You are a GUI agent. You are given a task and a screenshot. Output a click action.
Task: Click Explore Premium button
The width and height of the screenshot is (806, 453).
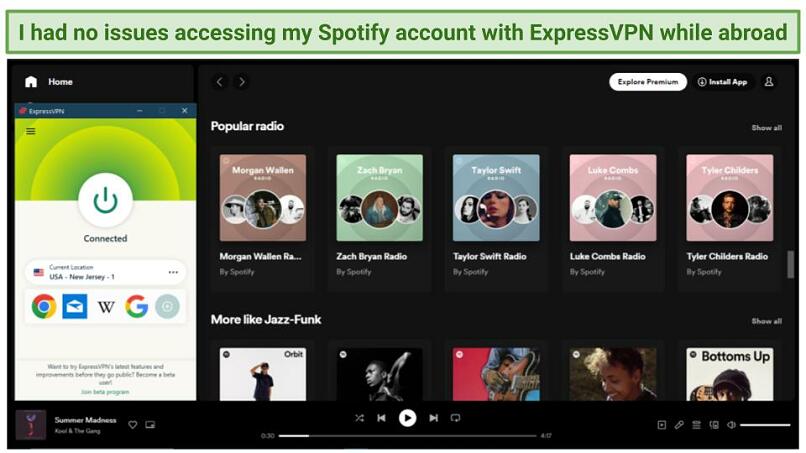point(648,82)
